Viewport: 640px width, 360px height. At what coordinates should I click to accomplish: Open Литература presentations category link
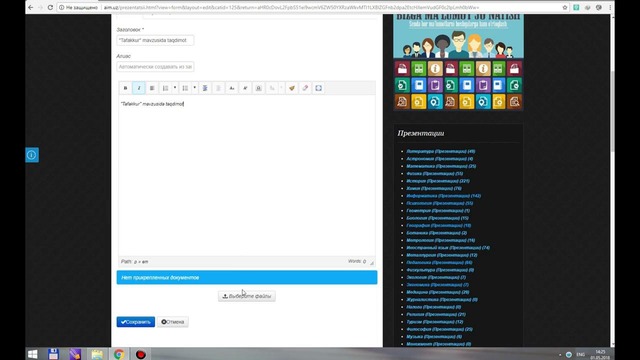coord(440,151)
